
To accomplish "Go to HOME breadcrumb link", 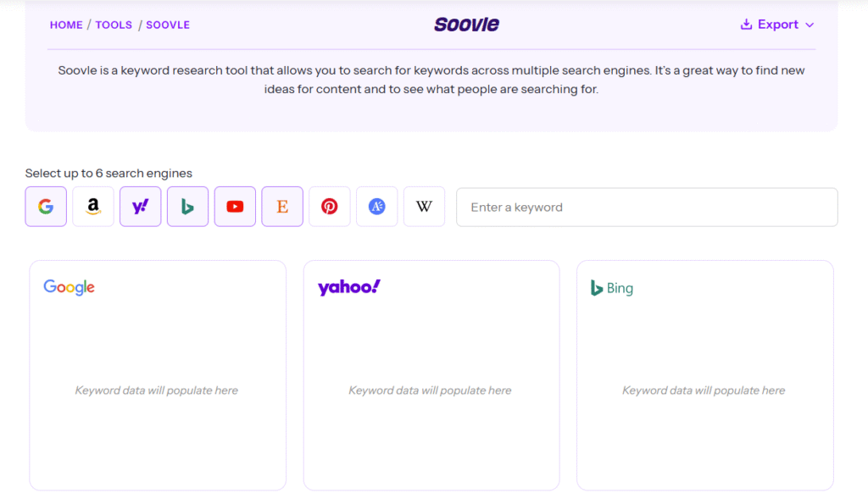I will [x=66, y=25].
